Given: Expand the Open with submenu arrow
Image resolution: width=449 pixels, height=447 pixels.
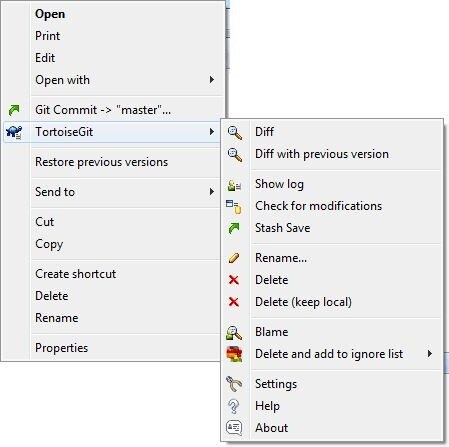Looking at the screenshot, I should (x=212, y=80).
